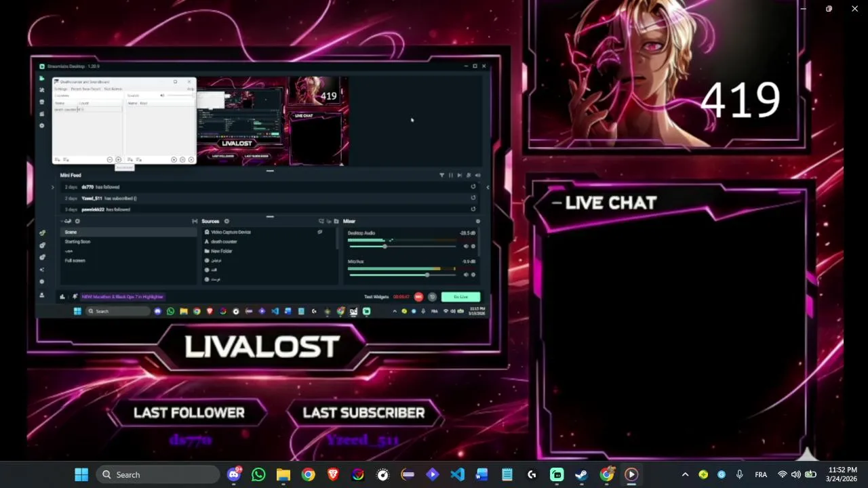The width and height of the screenshot is (868, 488).
Task: Expand the ds770 Mini Feed entry
Action: point(52,187)
